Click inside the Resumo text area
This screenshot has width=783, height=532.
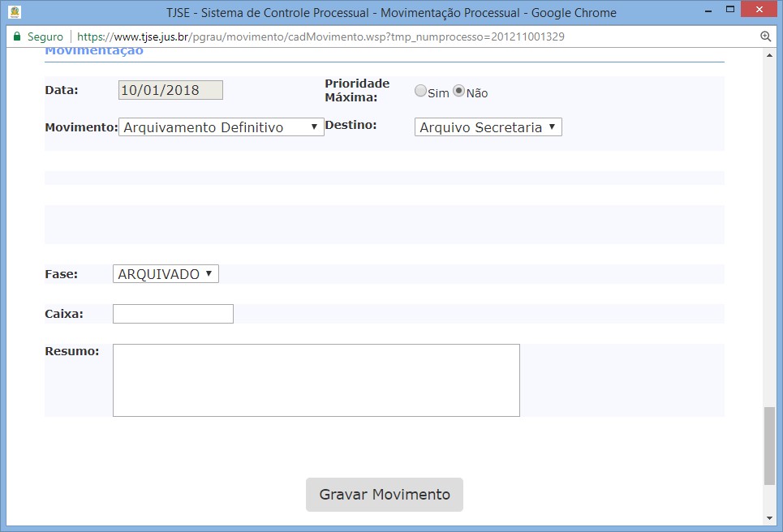coord(316,380)
